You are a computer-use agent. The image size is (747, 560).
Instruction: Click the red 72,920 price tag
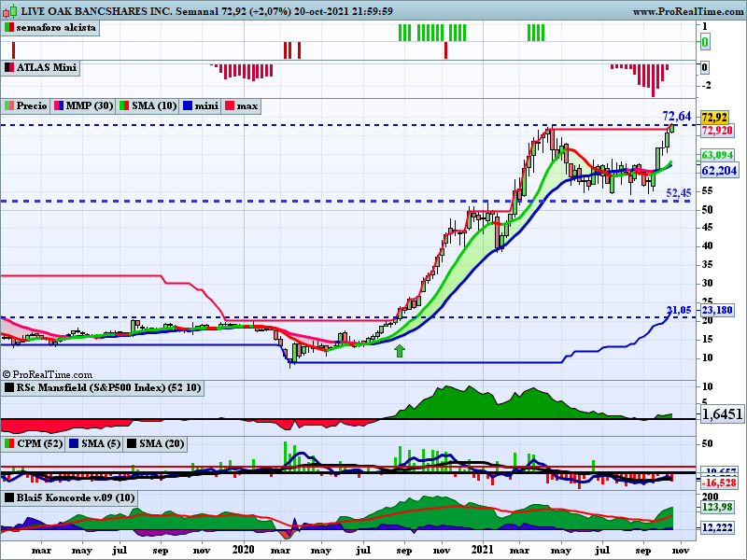coord(717,130)
